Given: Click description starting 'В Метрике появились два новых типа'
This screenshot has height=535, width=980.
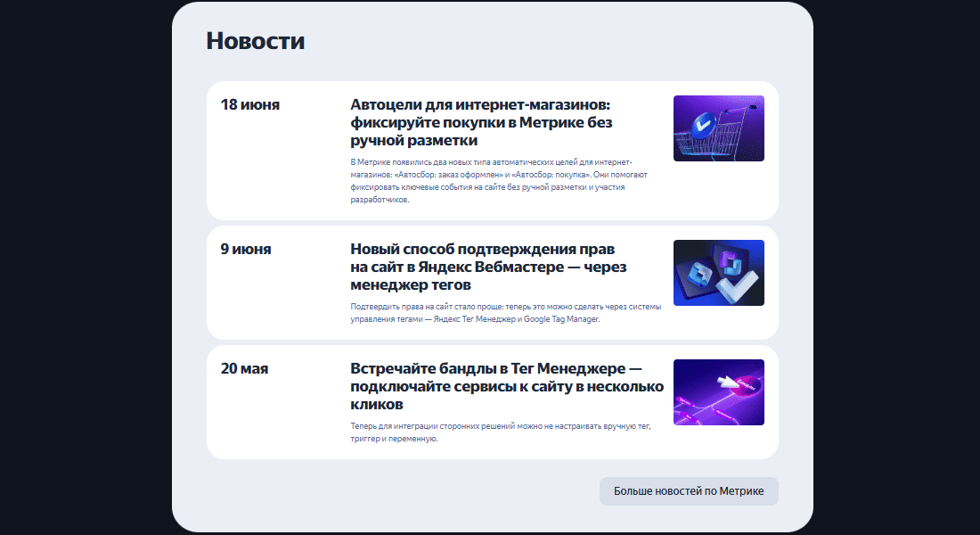Looking at the screenshot, I should (x=499, y=181).
